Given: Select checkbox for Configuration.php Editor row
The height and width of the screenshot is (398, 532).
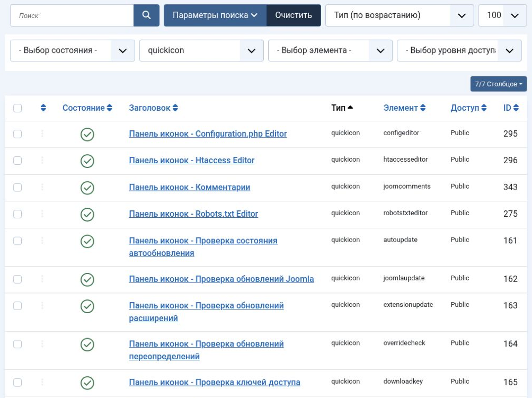Looking at the screenshot, I should 17,134.
